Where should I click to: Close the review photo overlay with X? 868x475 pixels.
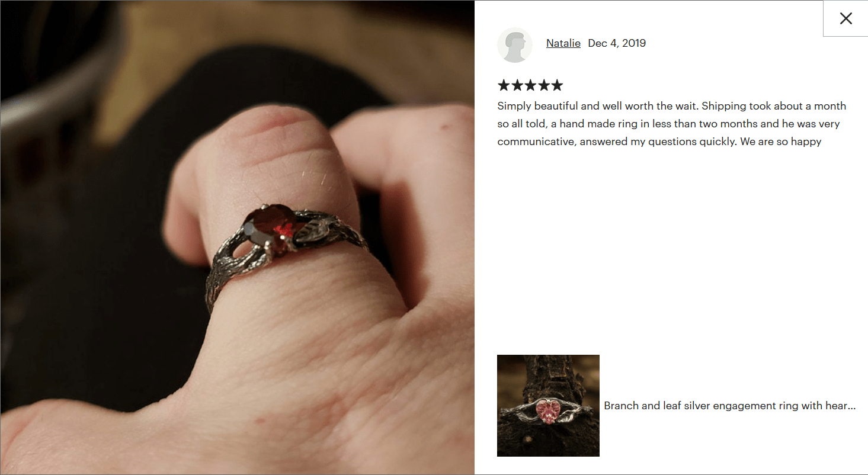tap(845, 18)
